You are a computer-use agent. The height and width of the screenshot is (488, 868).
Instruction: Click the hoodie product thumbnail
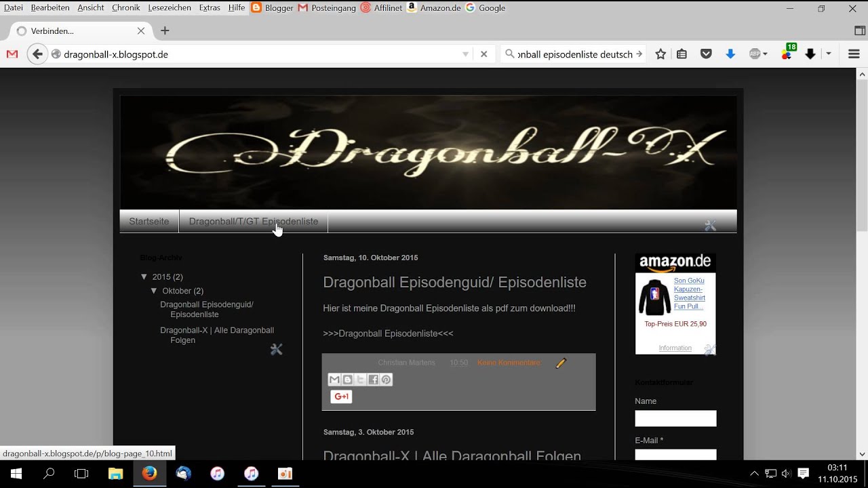(x=654, y=297)
